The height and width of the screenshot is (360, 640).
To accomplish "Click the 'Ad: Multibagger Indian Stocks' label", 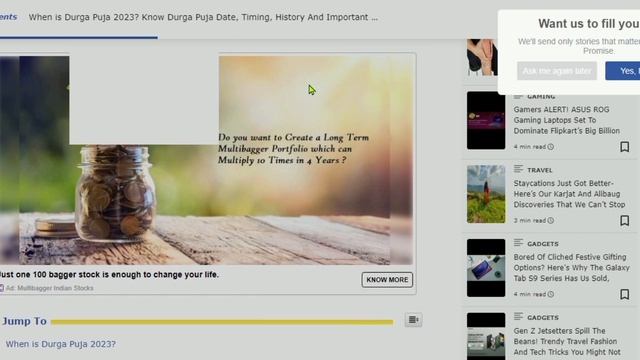I will point(49,288).
